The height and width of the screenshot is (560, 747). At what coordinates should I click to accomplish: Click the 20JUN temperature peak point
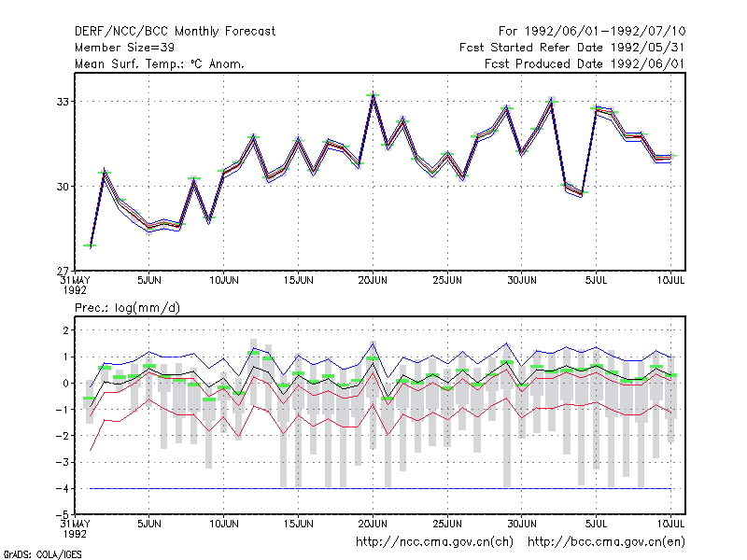tap(373, 95)
